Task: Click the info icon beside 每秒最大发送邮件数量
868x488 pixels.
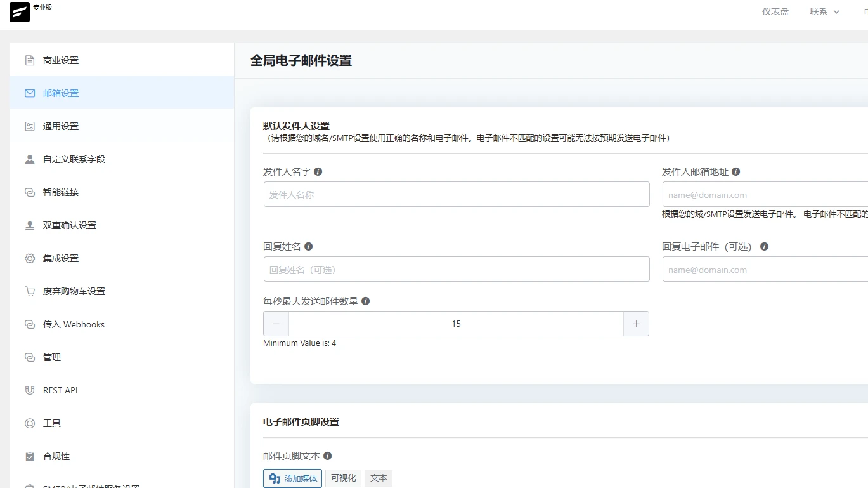Action: coord(365,301)
